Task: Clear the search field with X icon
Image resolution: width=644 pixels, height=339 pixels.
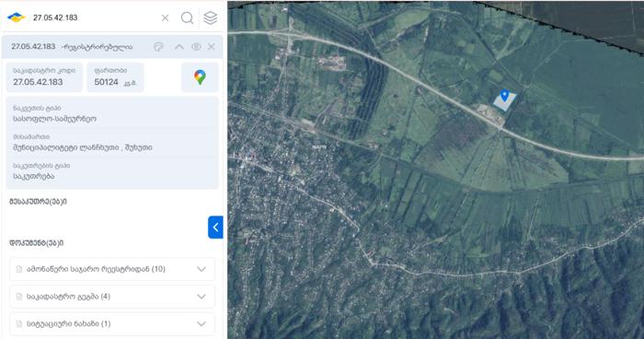Action: (x=165, y=18)
